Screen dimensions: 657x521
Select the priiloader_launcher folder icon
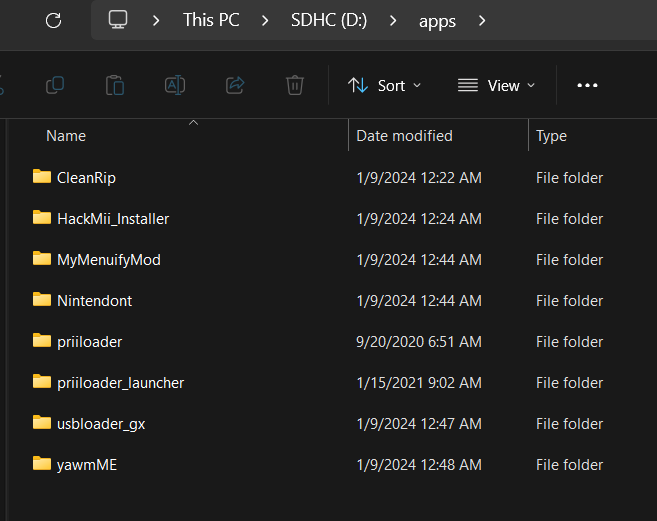point(42,382)
